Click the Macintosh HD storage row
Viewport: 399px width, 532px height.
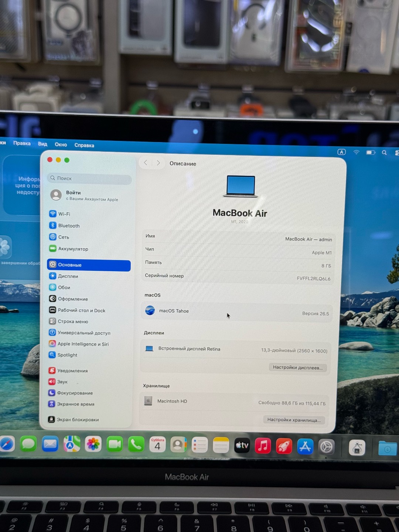click(x=235, y=402)
